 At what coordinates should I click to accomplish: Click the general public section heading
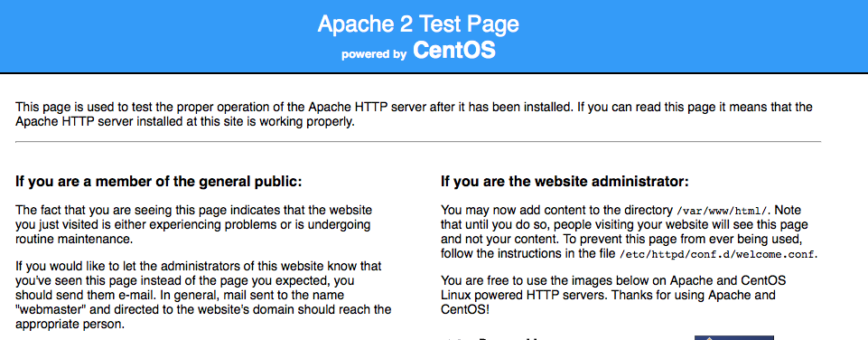(x=159, y=182)
